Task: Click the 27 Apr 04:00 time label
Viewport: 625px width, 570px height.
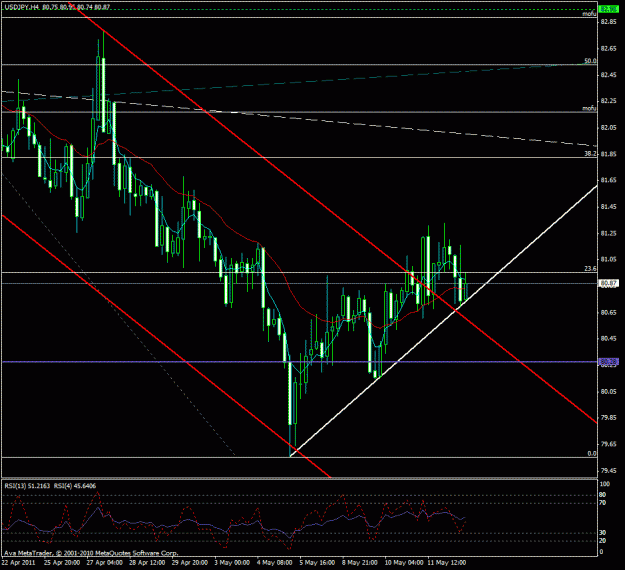Action: pos(104,563)
